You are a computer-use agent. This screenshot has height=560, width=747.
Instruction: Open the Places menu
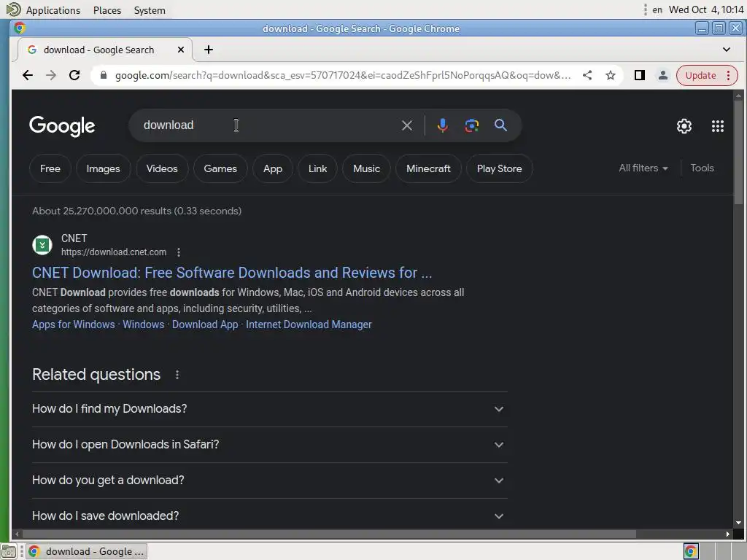107,10
